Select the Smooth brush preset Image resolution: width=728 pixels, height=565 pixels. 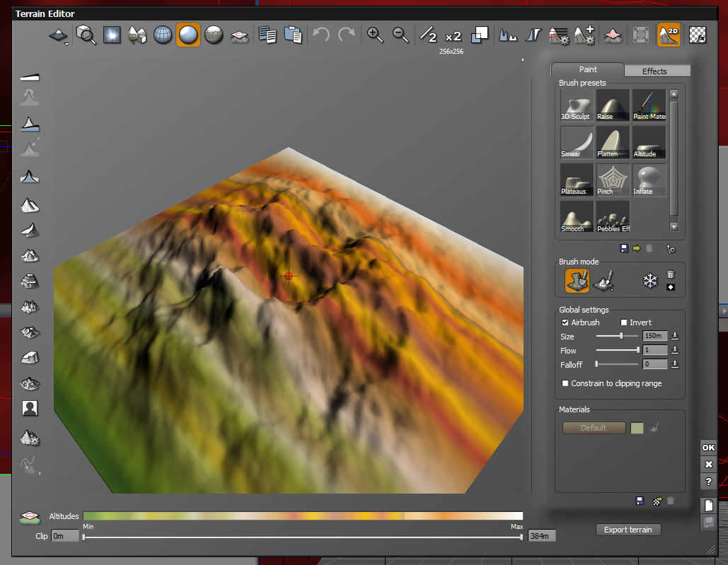(x=577, y=217)
